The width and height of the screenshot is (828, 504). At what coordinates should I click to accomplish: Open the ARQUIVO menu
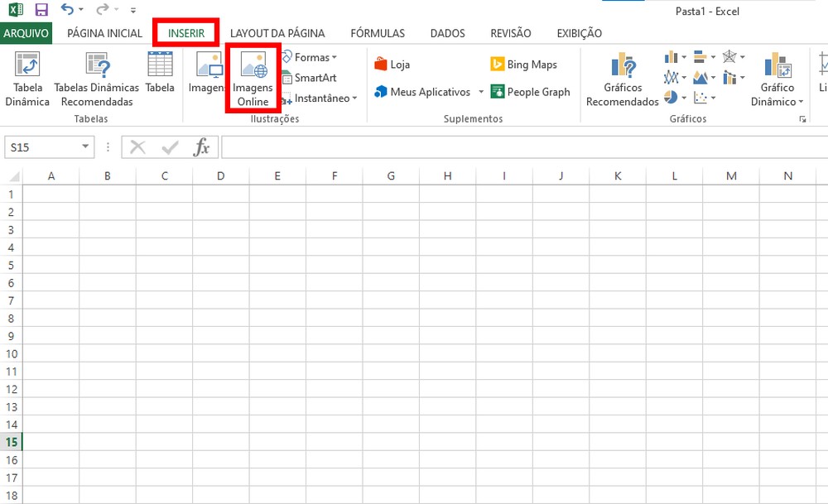pos(26,33)
